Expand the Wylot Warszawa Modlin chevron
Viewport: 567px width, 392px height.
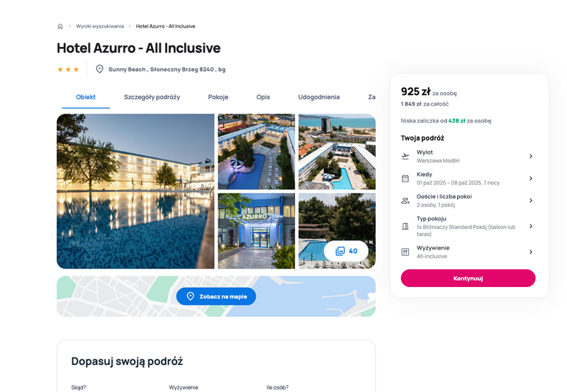(531, 156)
